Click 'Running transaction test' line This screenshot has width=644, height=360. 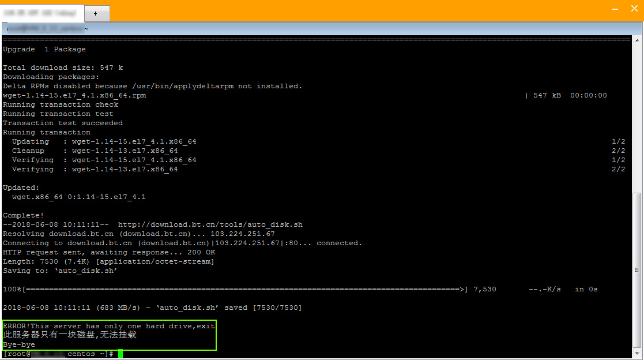click(x=58, y=114)
